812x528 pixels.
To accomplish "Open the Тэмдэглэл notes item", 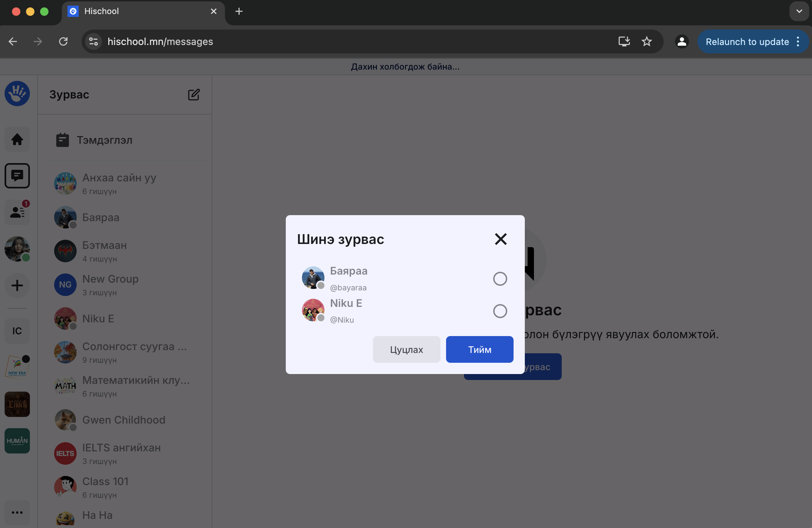I will coord(104,140).
